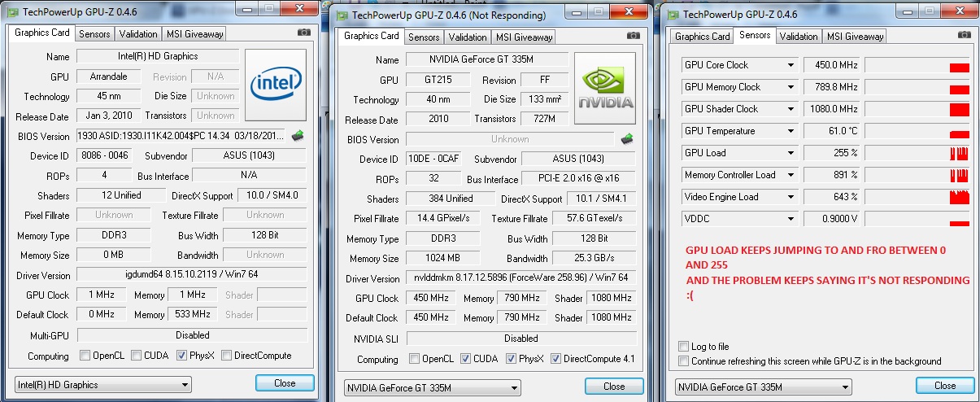Open GPU selector dropdown in Not Responding window

pos(433,387)
